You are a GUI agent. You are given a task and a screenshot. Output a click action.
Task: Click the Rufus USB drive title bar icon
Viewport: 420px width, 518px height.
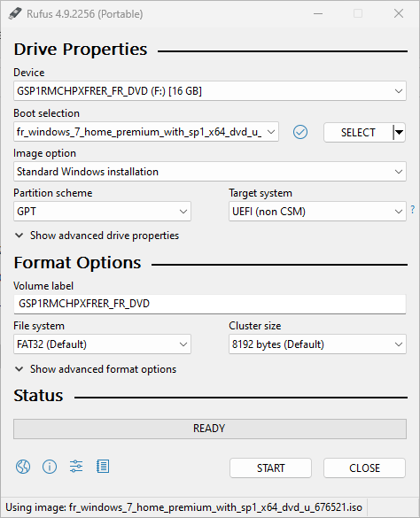point(15,13)
